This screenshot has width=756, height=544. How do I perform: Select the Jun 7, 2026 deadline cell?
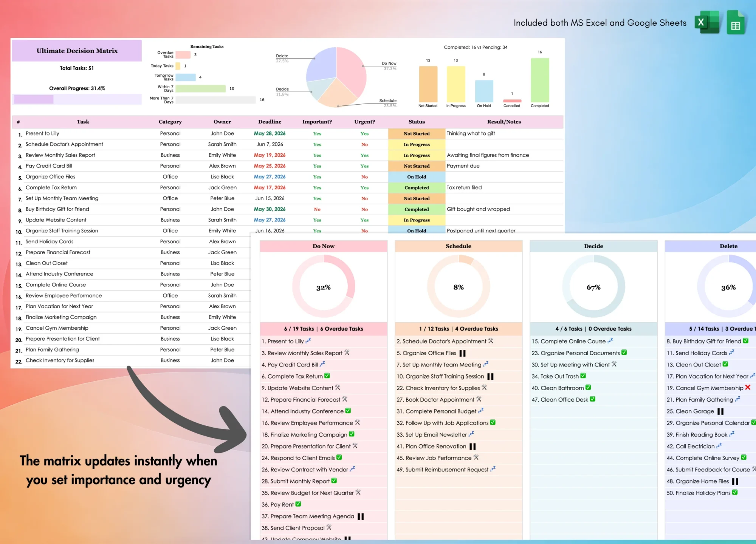[x=270, y=144]
